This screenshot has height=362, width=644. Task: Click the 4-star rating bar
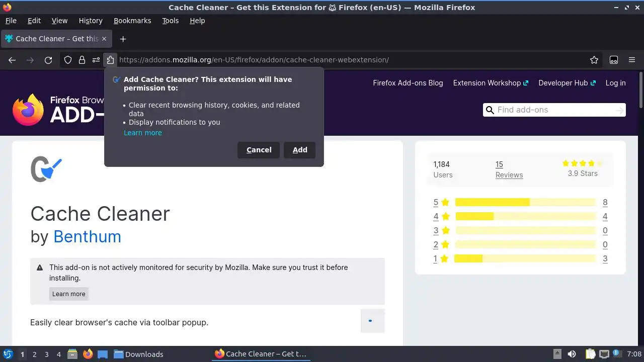click(x=525, y=216)
